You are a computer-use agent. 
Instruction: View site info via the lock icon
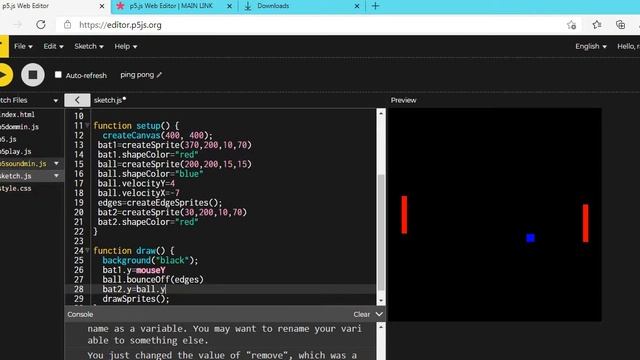(x=67, y=25)
